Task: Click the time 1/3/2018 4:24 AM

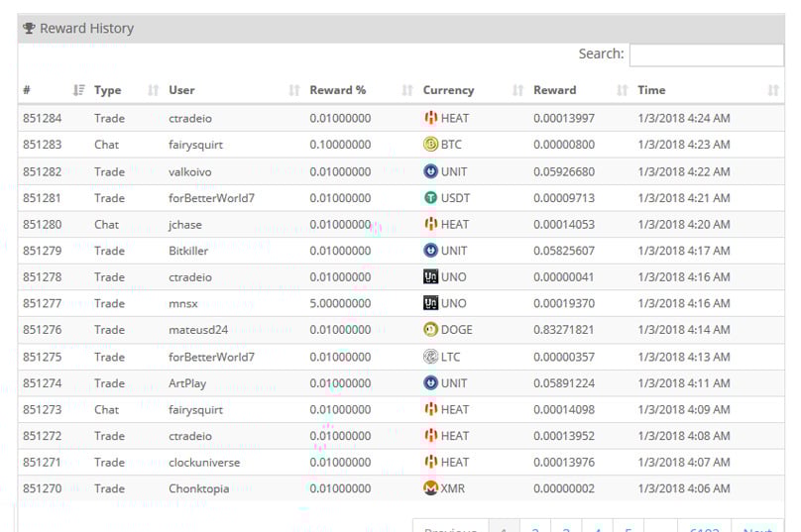Action: tap(684, 118)
